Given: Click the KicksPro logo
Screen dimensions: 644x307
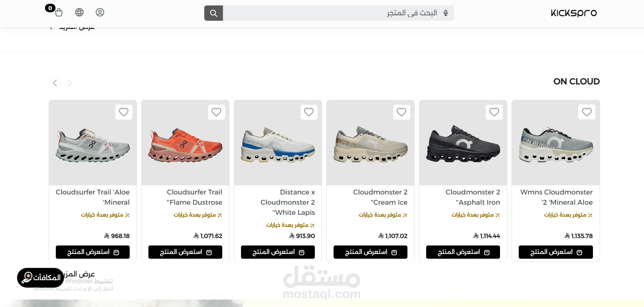Looking at the screenshot, I should (574, 13).
